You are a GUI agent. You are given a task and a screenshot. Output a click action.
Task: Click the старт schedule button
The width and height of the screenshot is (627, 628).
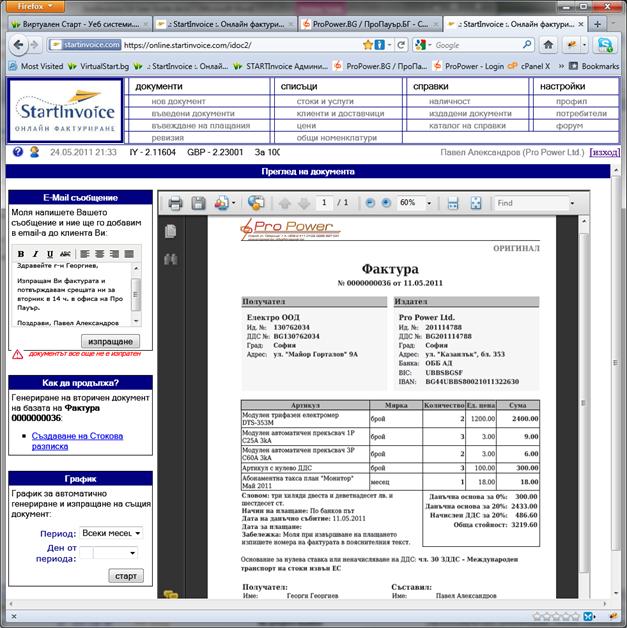coord(126,576)
